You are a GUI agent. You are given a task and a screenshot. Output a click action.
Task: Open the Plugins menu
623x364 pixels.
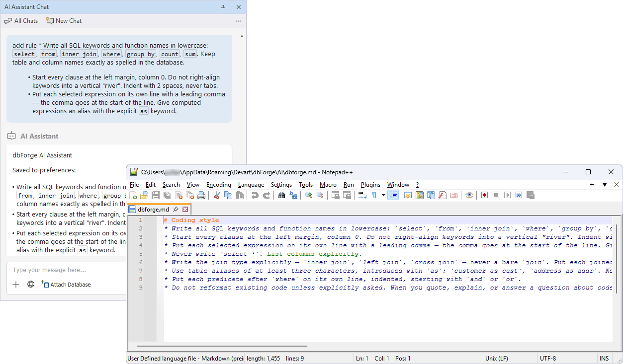[370, 185]
